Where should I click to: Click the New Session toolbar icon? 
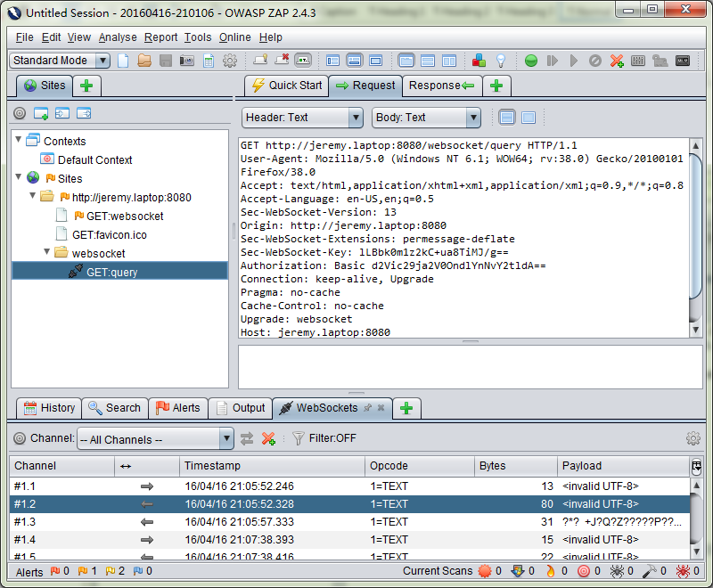pos(123,61)
